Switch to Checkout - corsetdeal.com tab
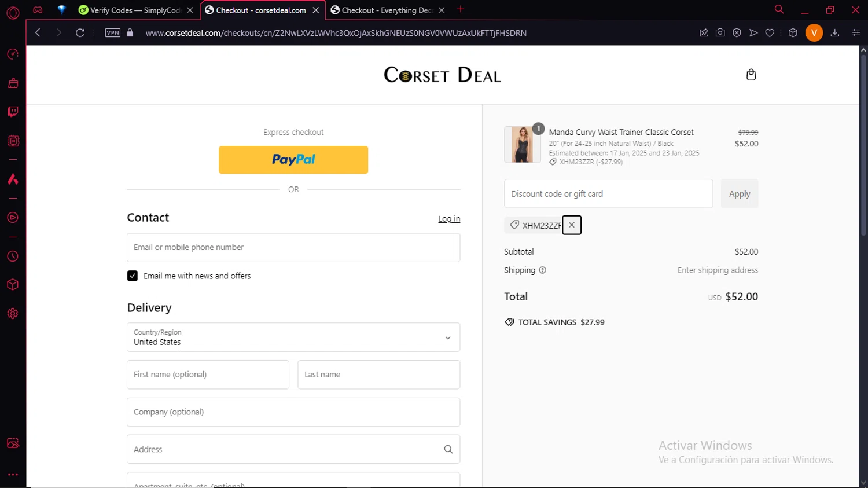Viewport: 868px width, 488px height. pos(262,10)
